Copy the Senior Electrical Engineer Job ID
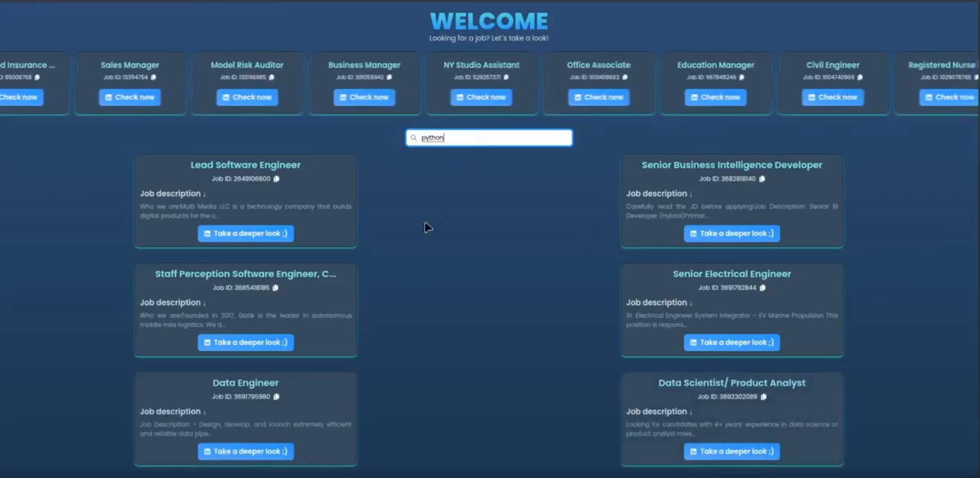Viewport: 980px width, 478px height. 762,288
